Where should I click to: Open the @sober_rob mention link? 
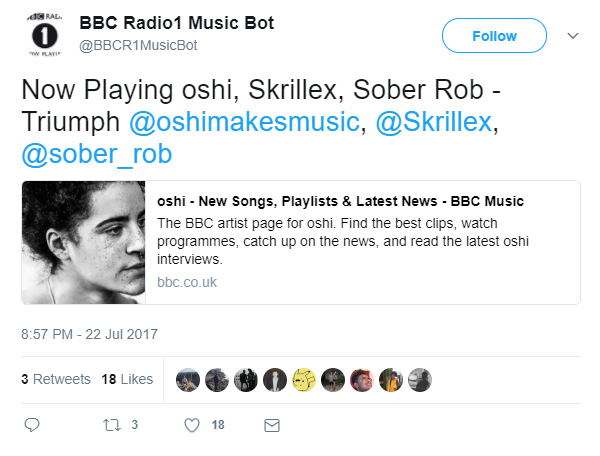pos(97,153)
